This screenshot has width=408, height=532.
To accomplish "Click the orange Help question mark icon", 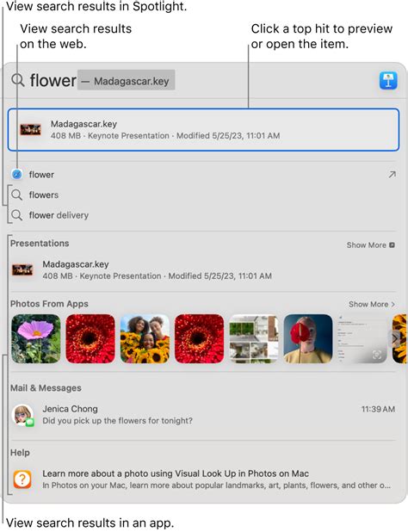I will (22, 479).
